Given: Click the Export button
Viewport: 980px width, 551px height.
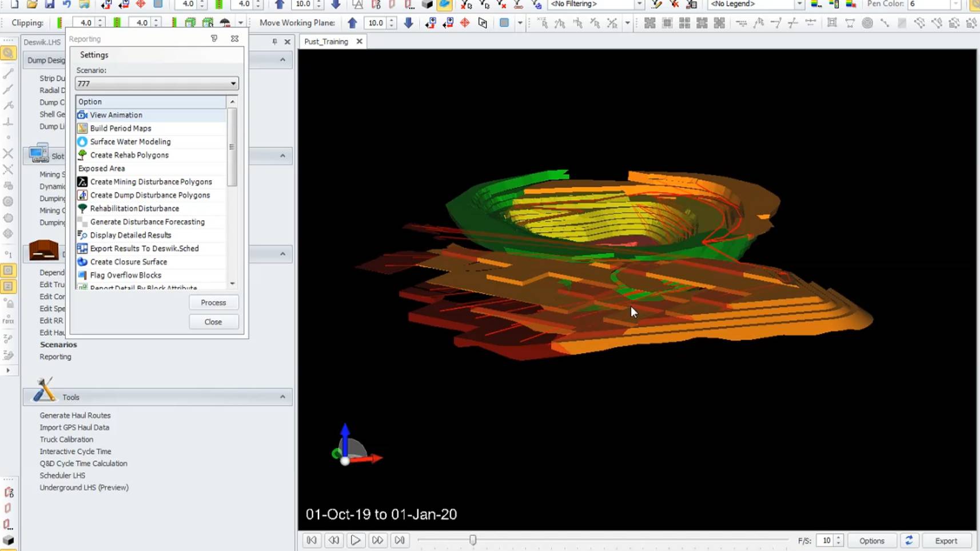Looking at the screenshot, I should coord(946,541).
